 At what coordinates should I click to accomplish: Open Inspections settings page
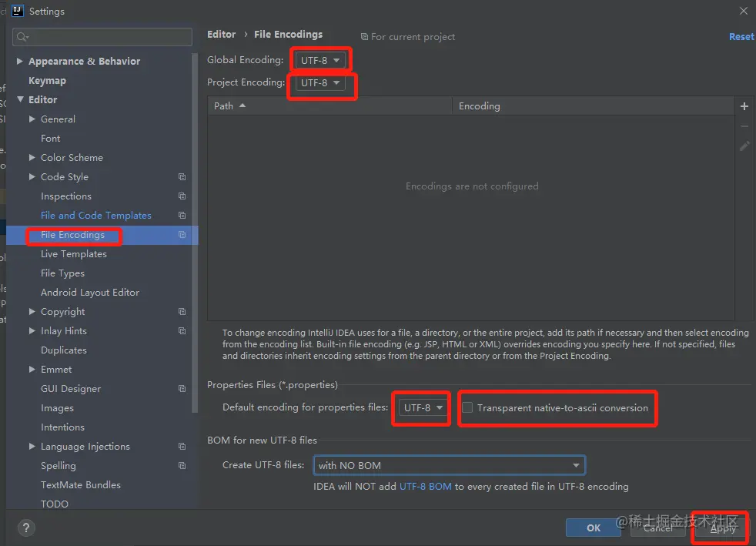click(x=66, y=196)
